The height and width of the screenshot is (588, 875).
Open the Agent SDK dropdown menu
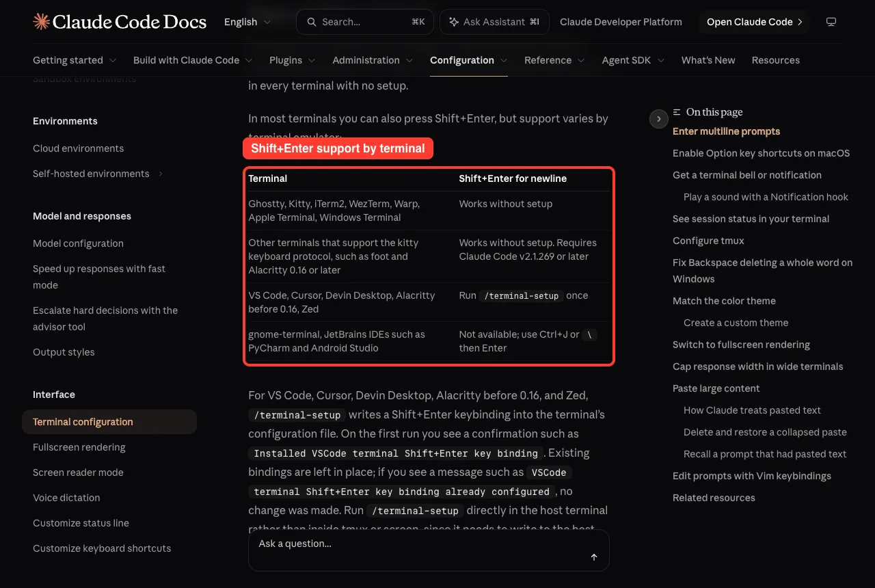coord(633,60)
